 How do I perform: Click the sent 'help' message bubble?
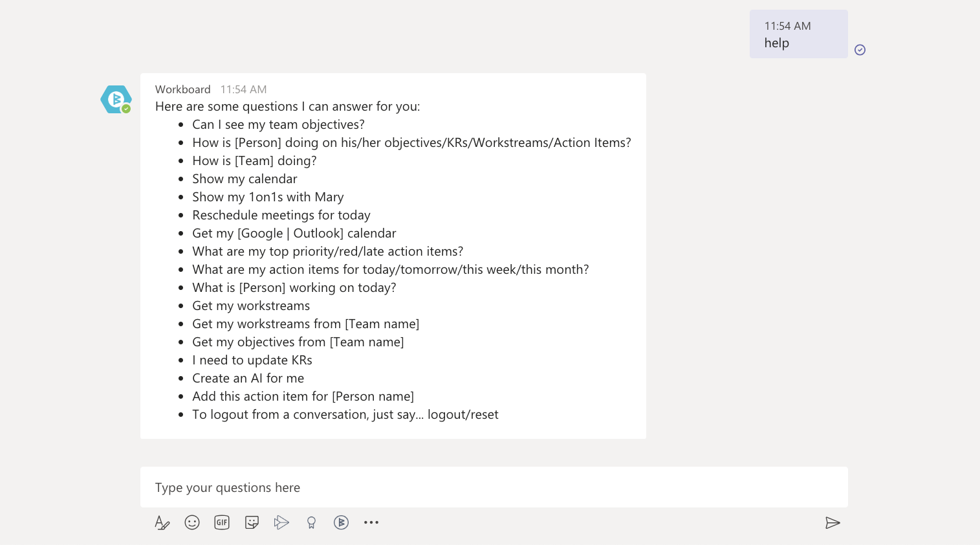tap(799, 34)
